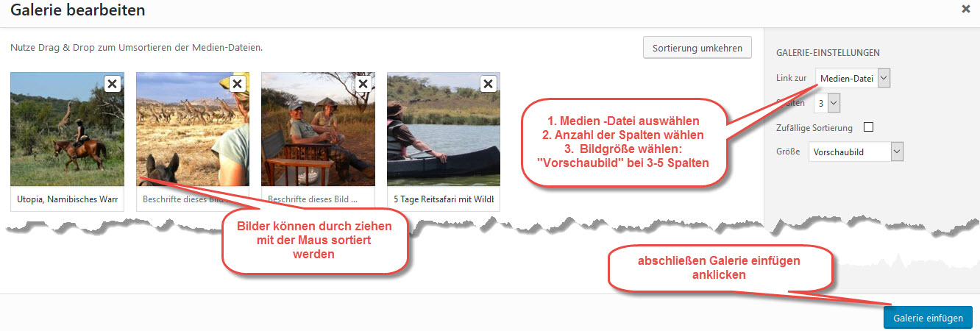Select the man sitting at camp thumbnail
980x331 pixels.
coord(318,129)
